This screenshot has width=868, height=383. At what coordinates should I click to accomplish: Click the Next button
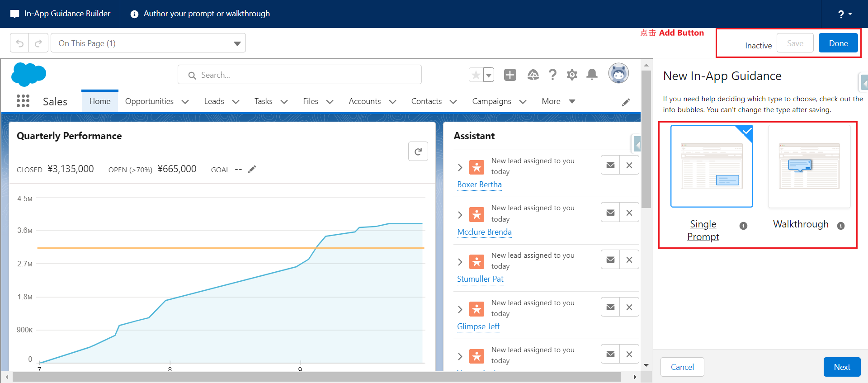tap(842, 367)
